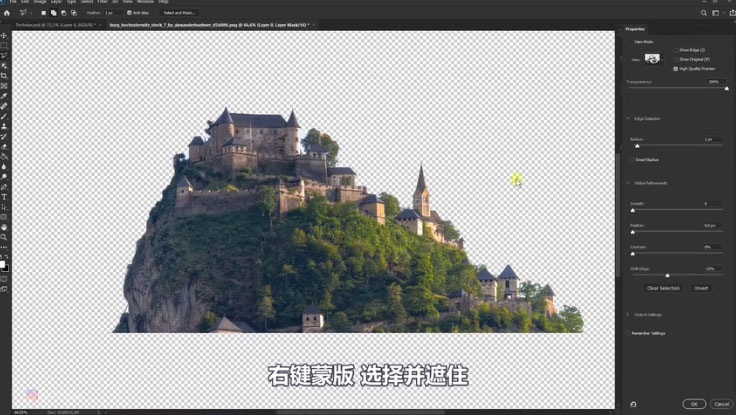Select the Crop tool
The image size is (736, 415).
click(x=4, y=76)
